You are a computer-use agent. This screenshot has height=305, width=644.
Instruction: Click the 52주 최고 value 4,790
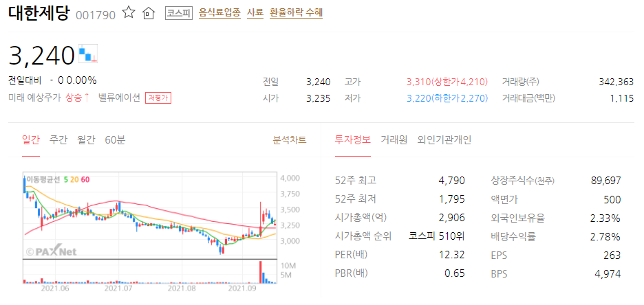pos(452,181)
